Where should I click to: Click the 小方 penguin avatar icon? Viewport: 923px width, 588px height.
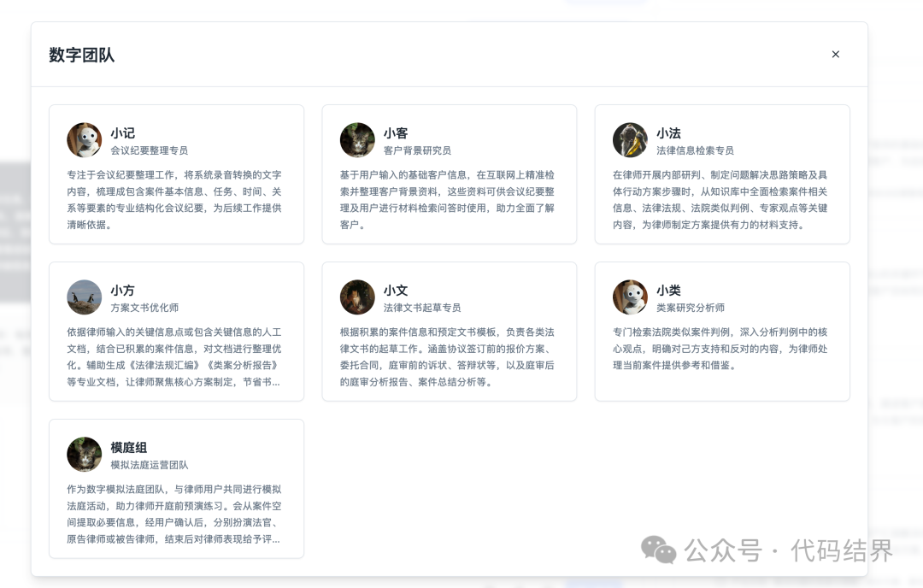coord(85,297)
